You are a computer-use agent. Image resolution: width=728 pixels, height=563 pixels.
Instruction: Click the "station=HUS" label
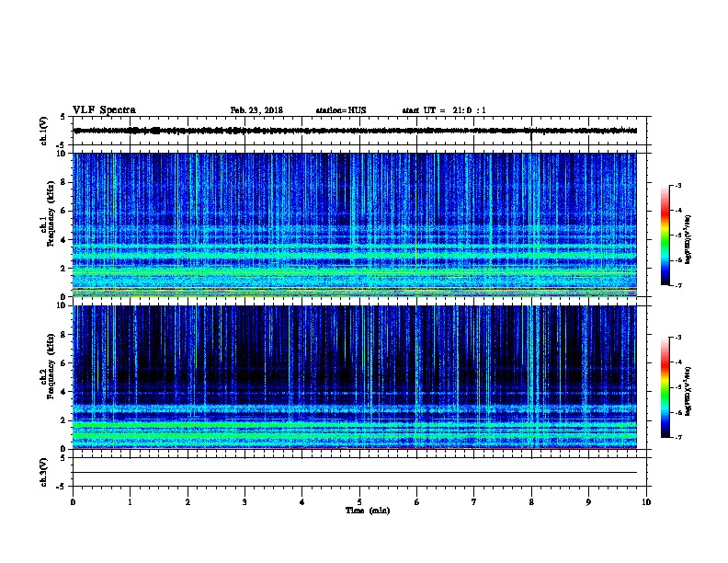[x=341, y=110]
